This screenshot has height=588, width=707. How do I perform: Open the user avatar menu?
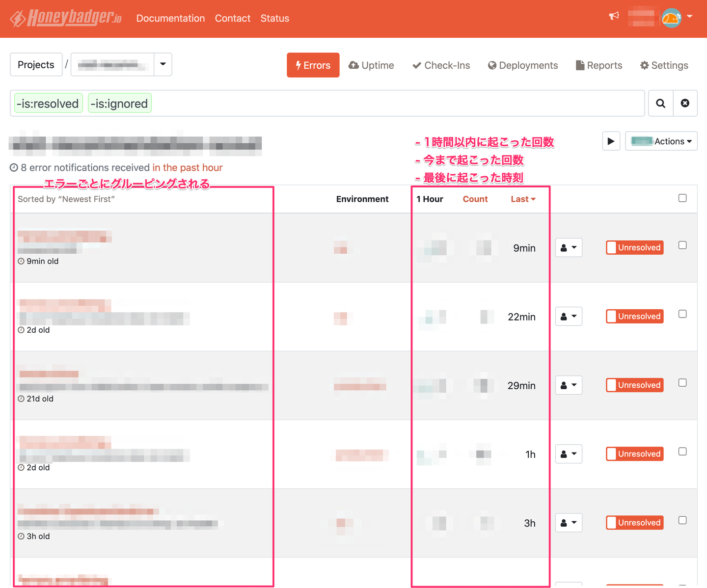tap(671, 18)
